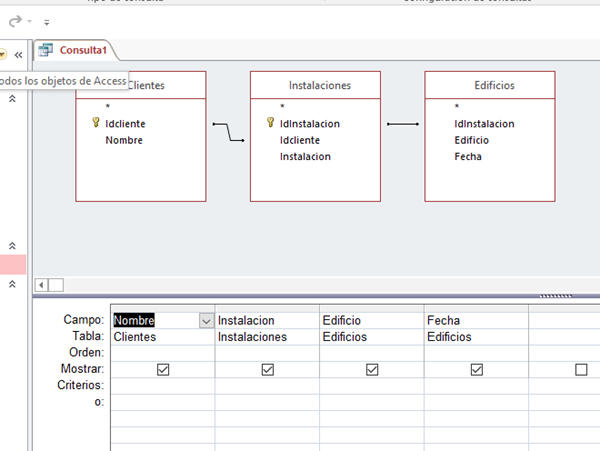Open the Nombre field dropdown in Campo row

pyautogui.click(x=206, y=321)
